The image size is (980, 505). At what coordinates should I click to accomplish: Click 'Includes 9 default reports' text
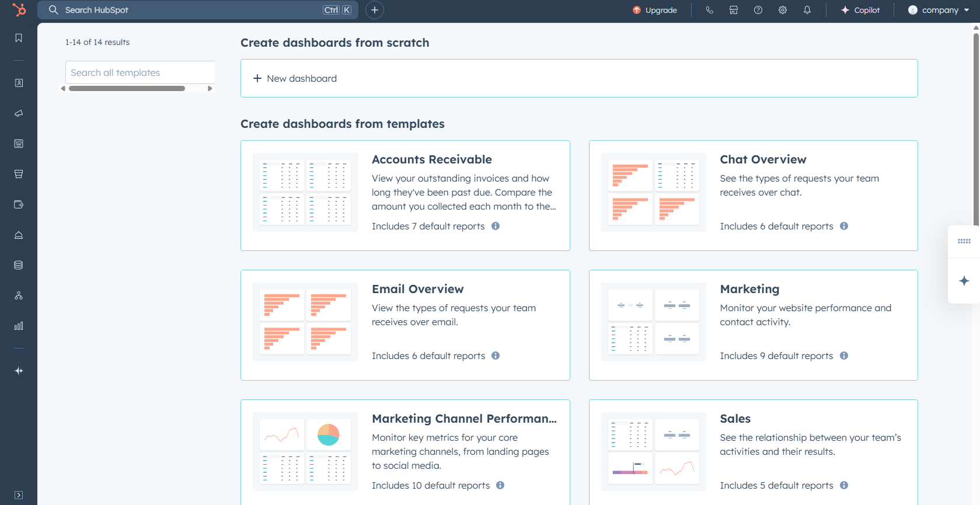point(777,356)
